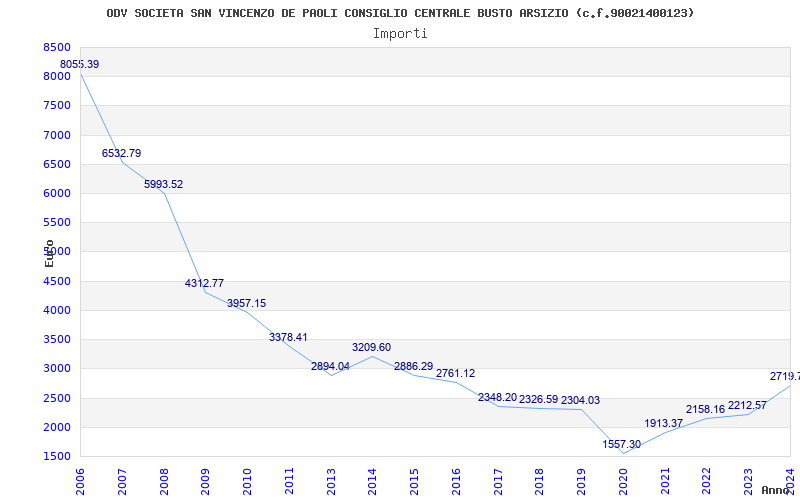This screenshot has height=500, width=800.
Task: Click x-axis year label 2011
Action: click(x=289, y=482)
